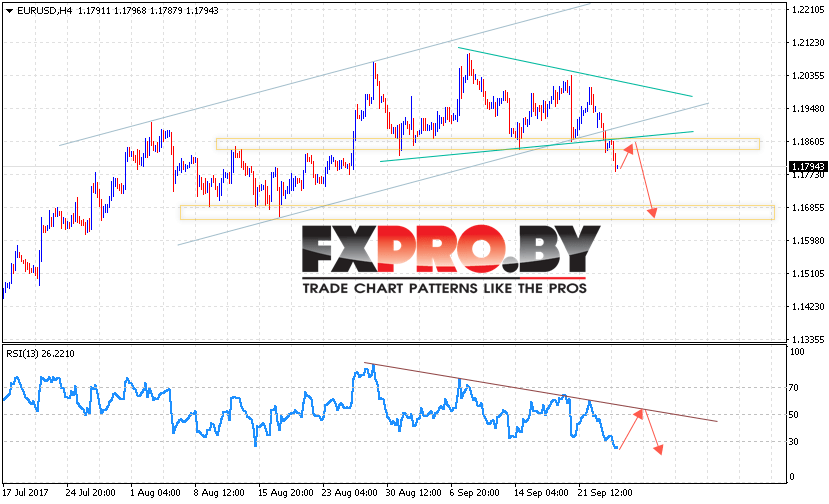Select the 1.22105 price scale value
829x504 pixels.
808,10
